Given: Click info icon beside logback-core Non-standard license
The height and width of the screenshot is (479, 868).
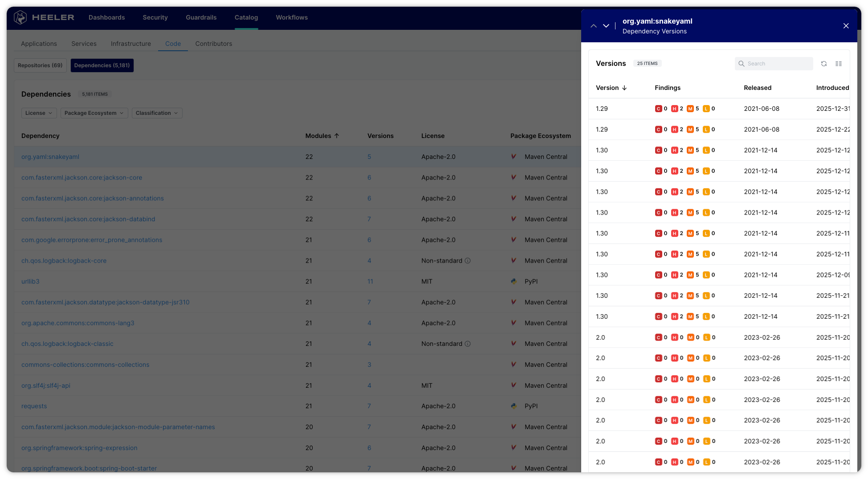Looking at the screenshot, I should click(468, 261).
